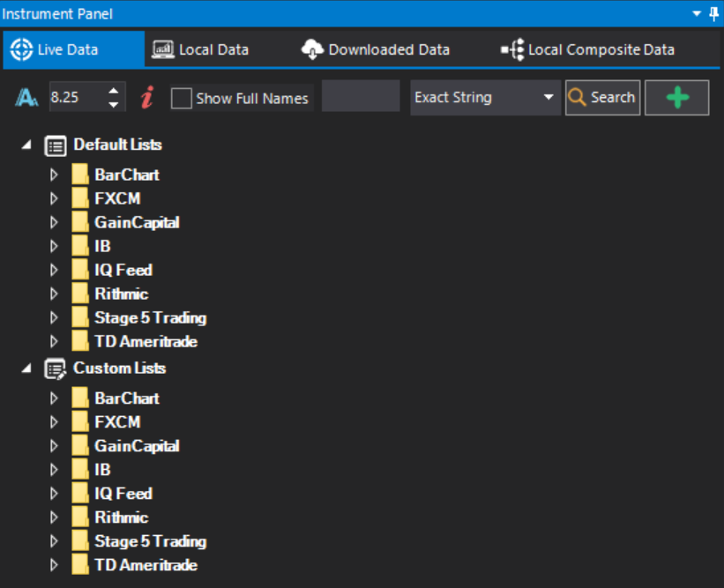
Task: Expand FXCM under Default Lists
Action: [x=54, y=198]
